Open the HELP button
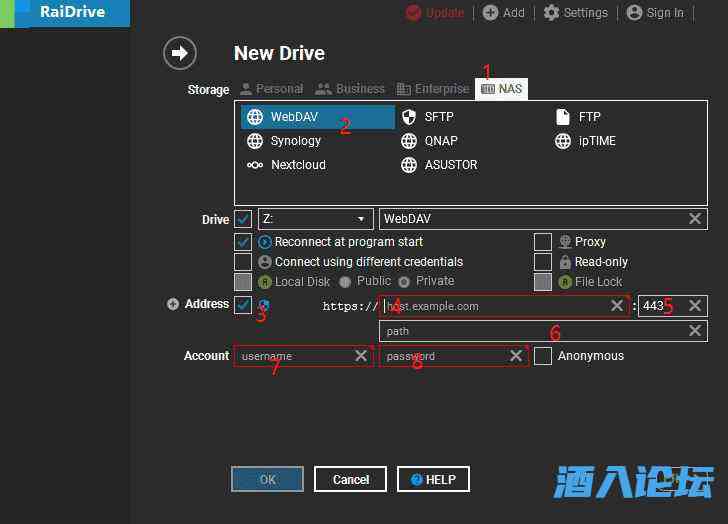Viewport: 728px width, 524px height. pos(433,480)
